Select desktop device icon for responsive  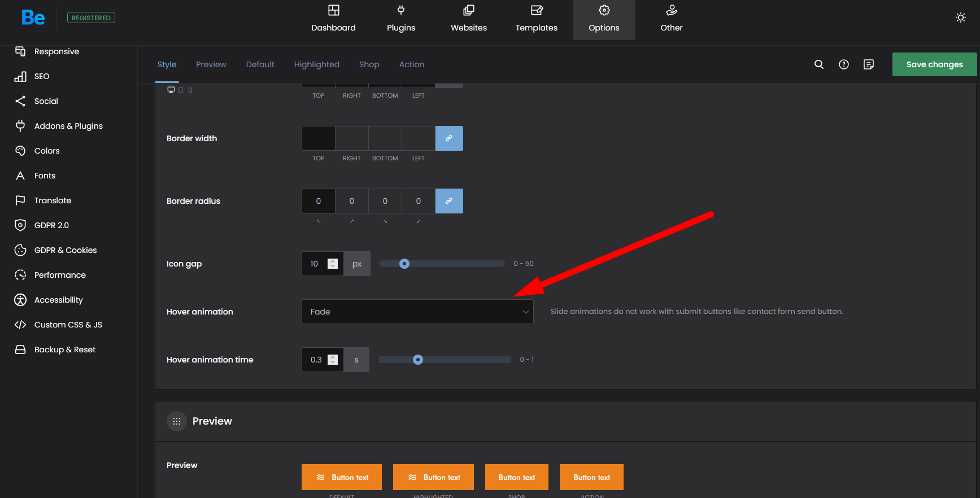click(x=171, y=90)
